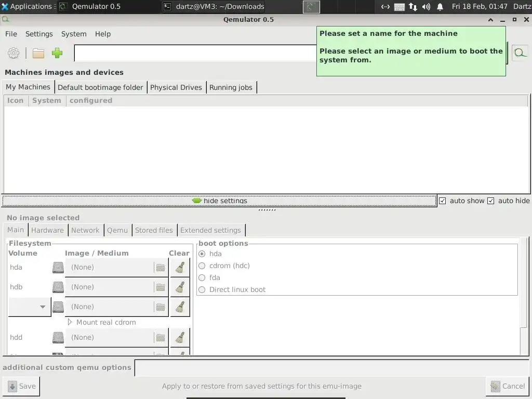The image size is (532, 399).
Task: Sort the list by the System column header
Action: click(x=47, y=100)
